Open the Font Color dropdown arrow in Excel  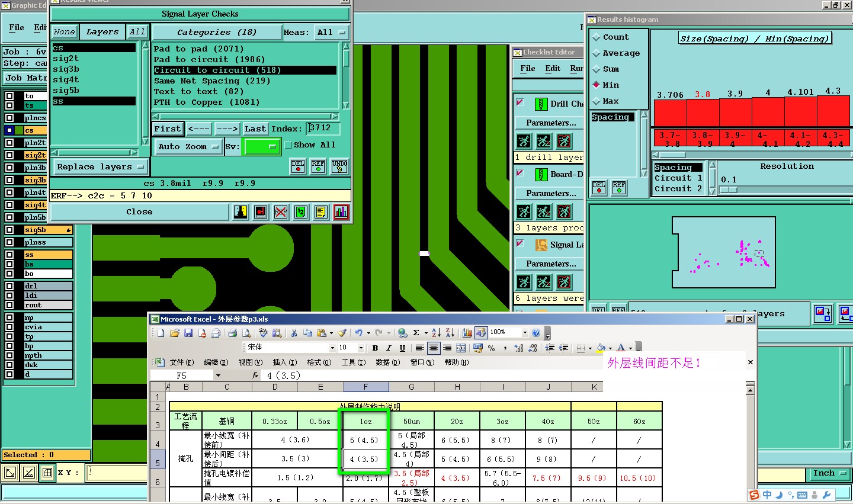point(630,348)
